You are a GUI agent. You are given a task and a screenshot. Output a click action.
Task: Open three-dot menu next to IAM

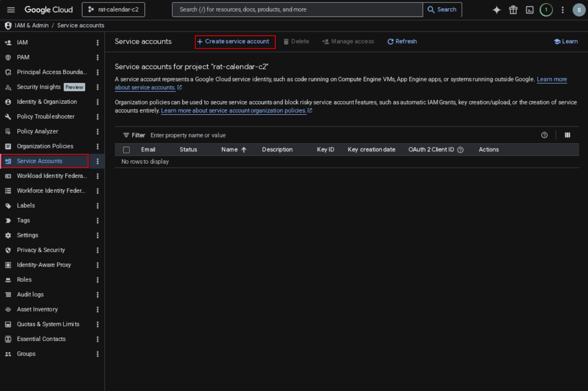point(98,42)
